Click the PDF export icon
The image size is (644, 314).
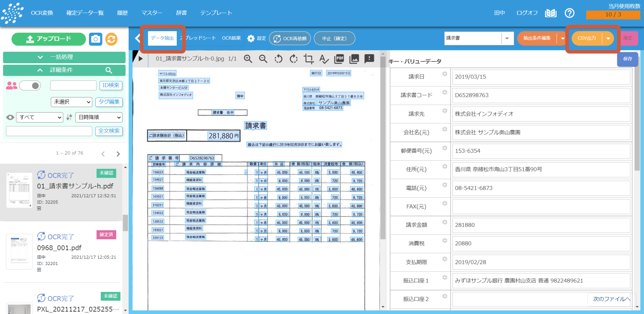339,59
